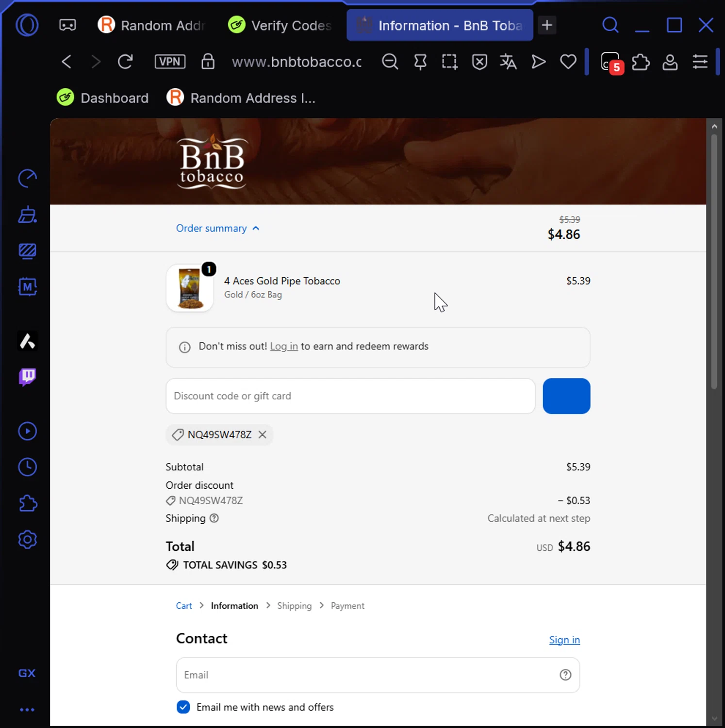Open the extensions cube in toolbar
The image size is (725, 728).
point(641,62)
